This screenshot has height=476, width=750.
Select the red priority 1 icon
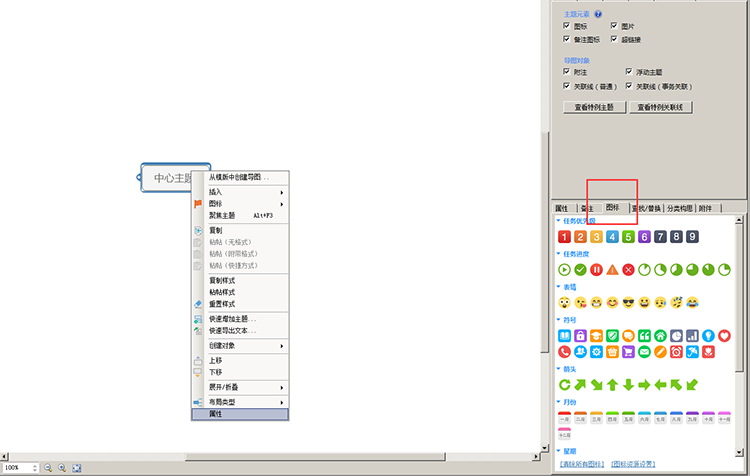[x=564, y=237]
